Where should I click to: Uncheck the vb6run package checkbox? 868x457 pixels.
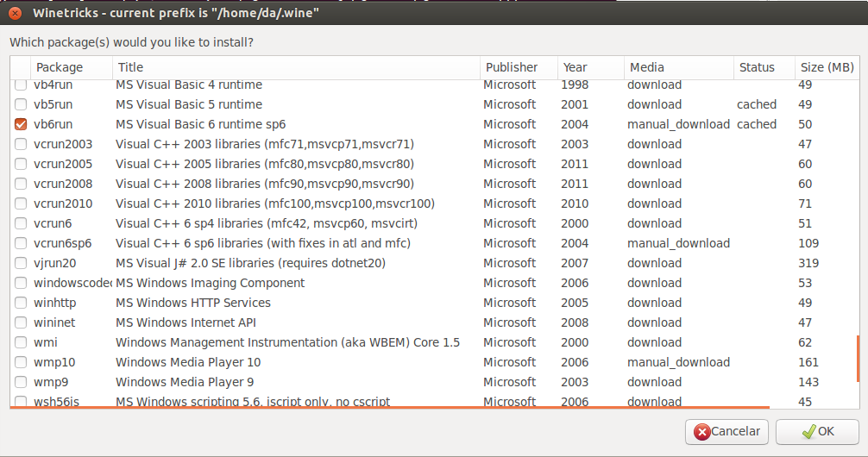[21, 124]
